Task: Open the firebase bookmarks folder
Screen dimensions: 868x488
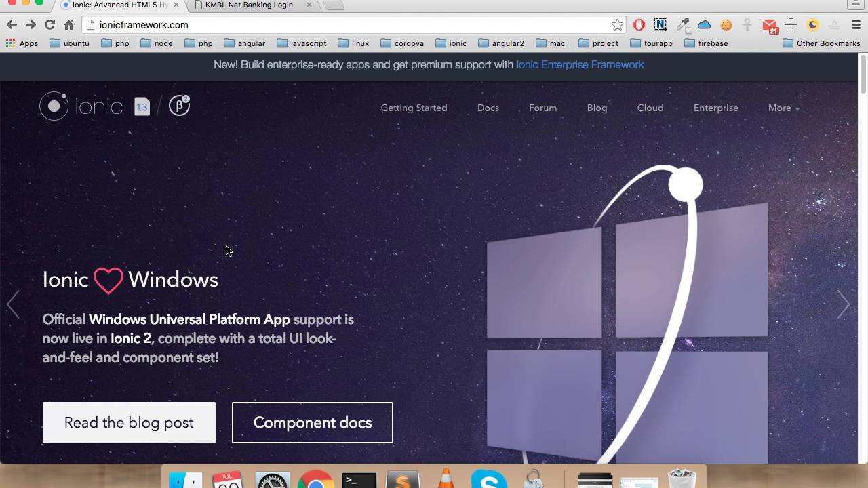Action: [x=706, y=43]
